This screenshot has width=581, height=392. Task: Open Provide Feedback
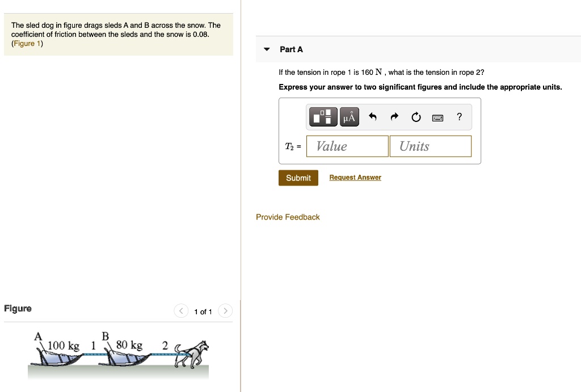(288, 217)
